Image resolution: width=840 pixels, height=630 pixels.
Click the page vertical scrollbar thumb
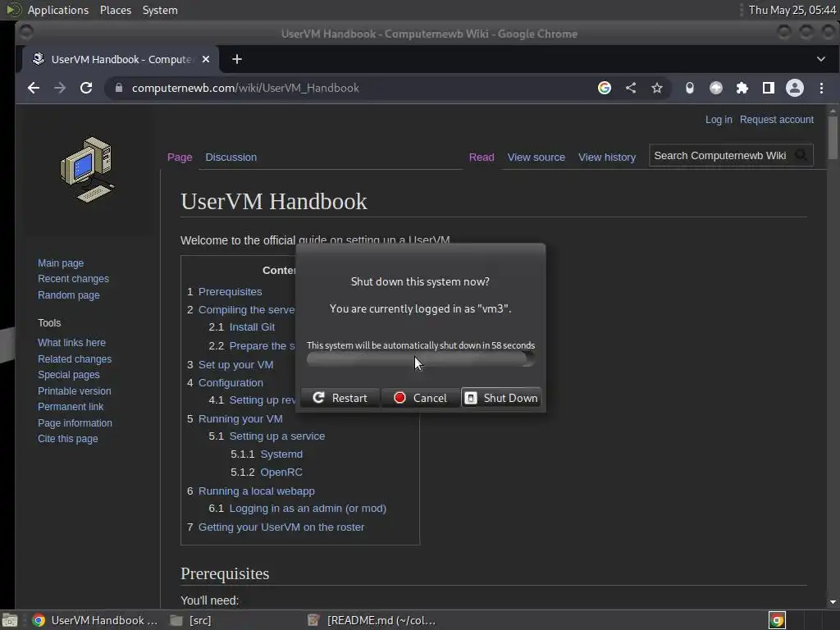click(x=833, y=138)
